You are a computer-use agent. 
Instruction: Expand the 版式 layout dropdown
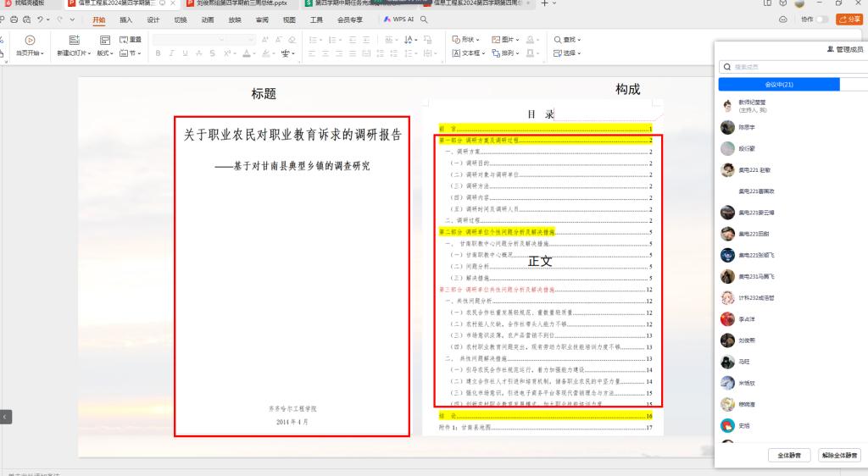[105, 53]
